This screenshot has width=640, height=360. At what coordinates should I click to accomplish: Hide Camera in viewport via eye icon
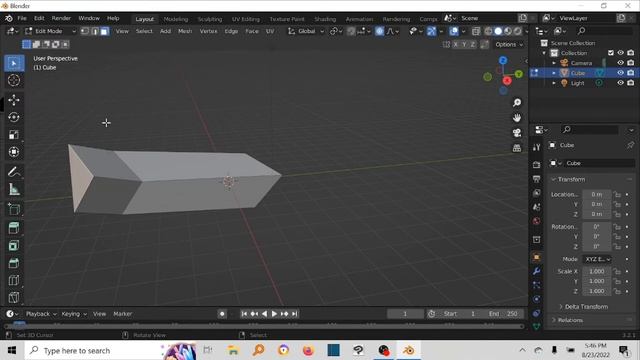(x=620, y=63)
